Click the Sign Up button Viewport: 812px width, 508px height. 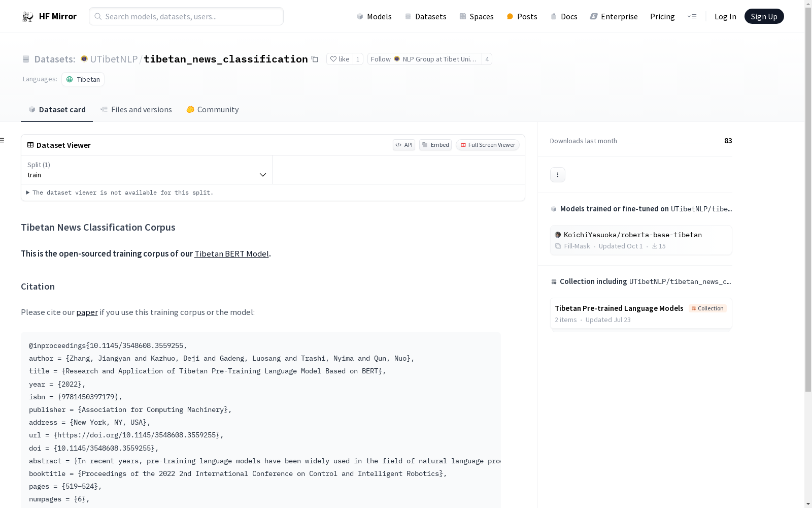[x=764, y=16]
